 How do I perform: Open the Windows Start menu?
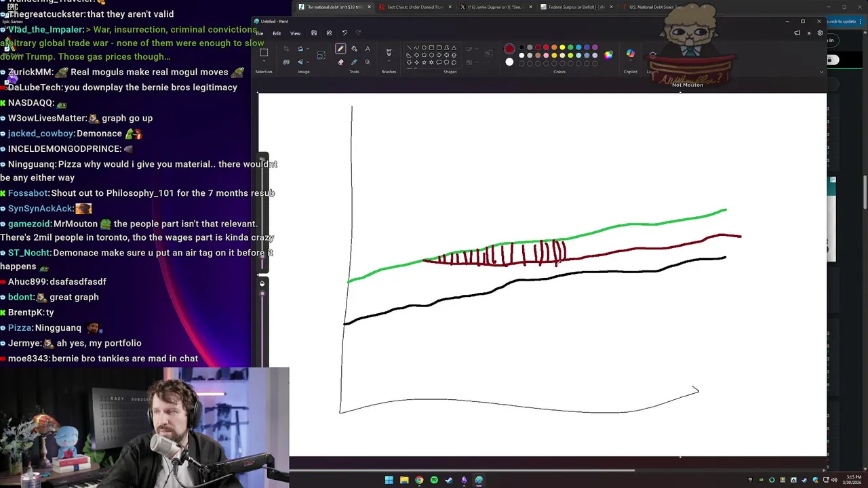point(389,480)
